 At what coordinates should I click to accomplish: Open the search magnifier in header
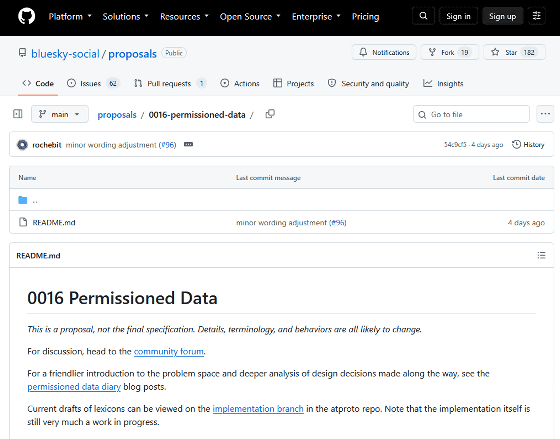pyautogui.click(x=423, y=16)
